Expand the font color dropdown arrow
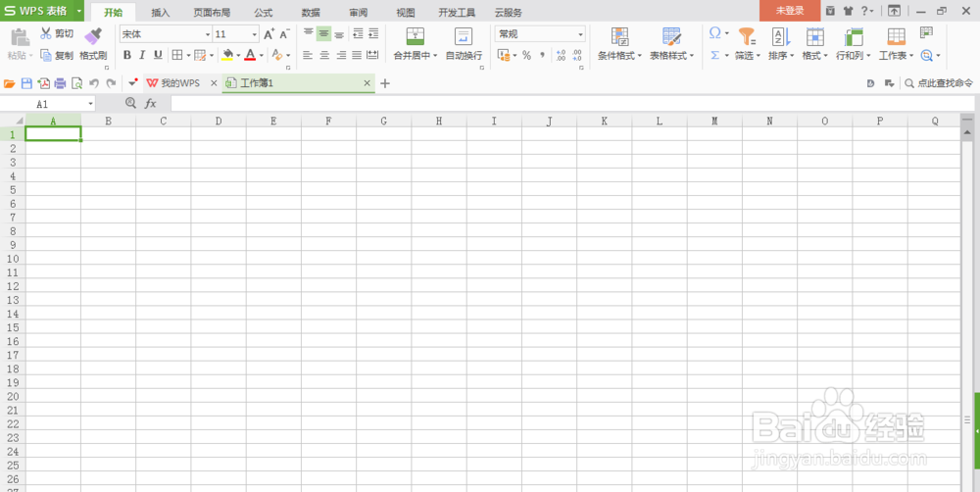The width and height of the screenshot is (980, 492). click(x=262, y=56)
